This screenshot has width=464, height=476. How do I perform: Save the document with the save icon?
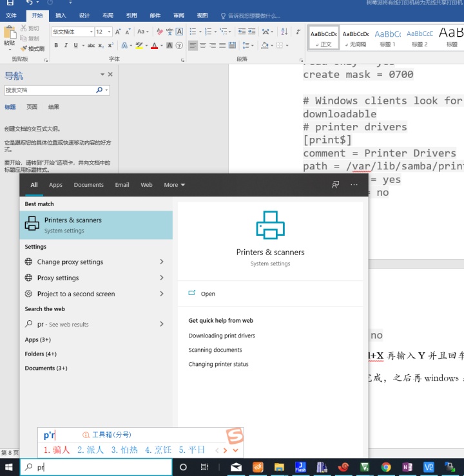pos(10,3)
